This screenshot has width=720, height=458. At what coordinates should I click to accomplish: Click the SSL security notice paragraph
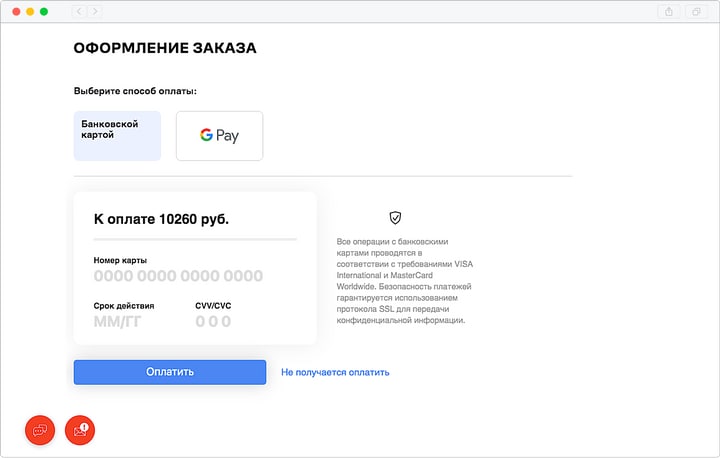(x=405, y=281)
